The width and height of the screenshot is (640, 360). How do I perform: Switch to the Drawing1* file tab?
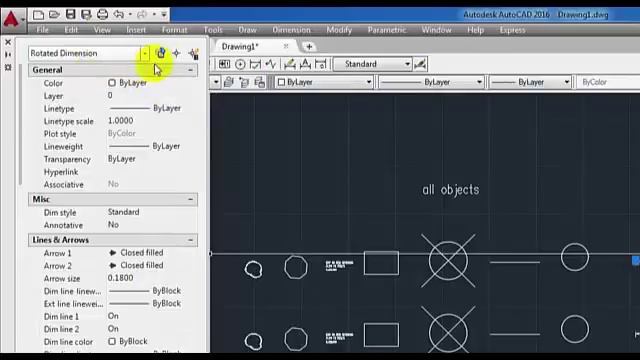(x=240, y=47)
